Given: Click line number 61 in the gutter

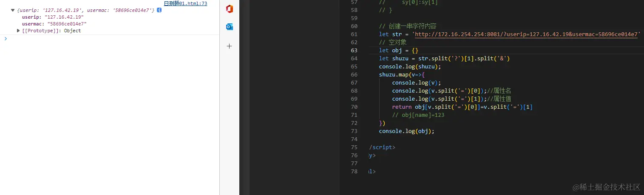Looking at the screenshot, I should pos(355,34).
